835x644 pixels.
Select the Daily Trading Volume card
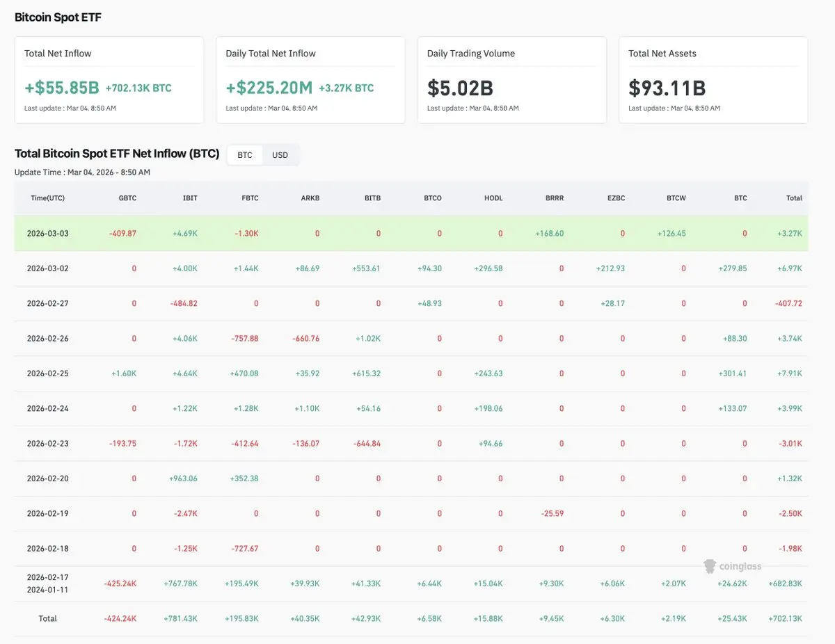[511, 80]
